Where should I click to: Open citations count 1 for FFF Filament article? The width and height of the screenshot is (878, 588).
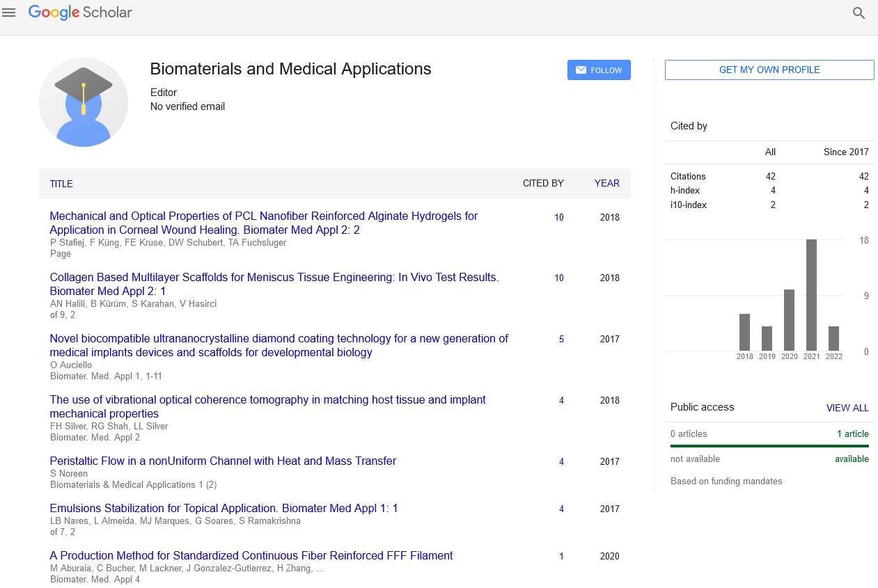pos(561,556)
